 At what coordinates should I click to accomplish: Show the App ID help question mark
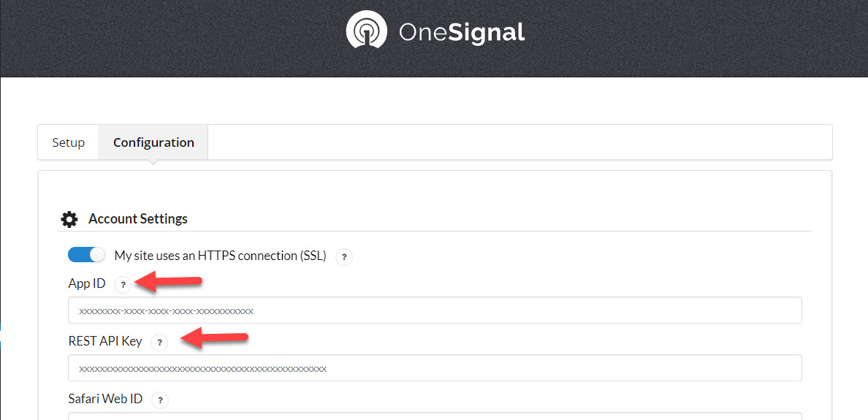coord(123,285)
